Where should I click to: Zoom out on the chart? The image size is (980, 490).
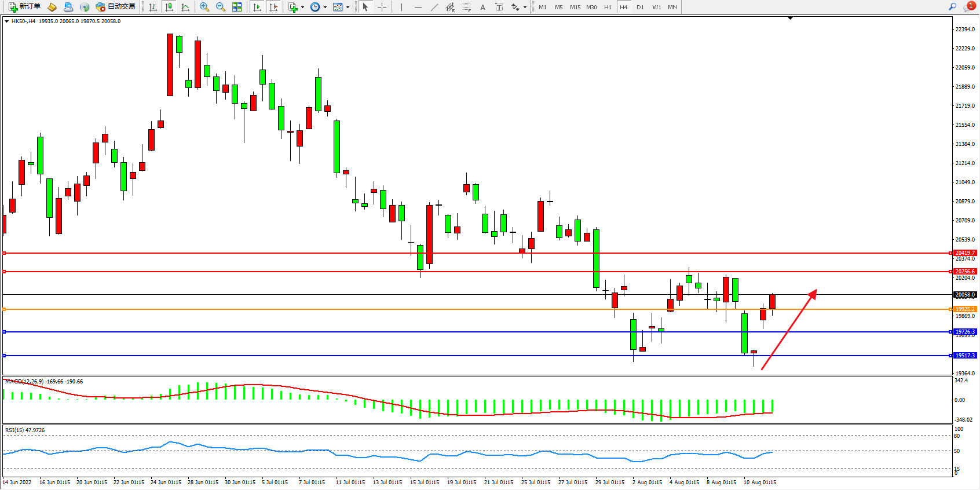pyautogui.click(x=221, y=8)
